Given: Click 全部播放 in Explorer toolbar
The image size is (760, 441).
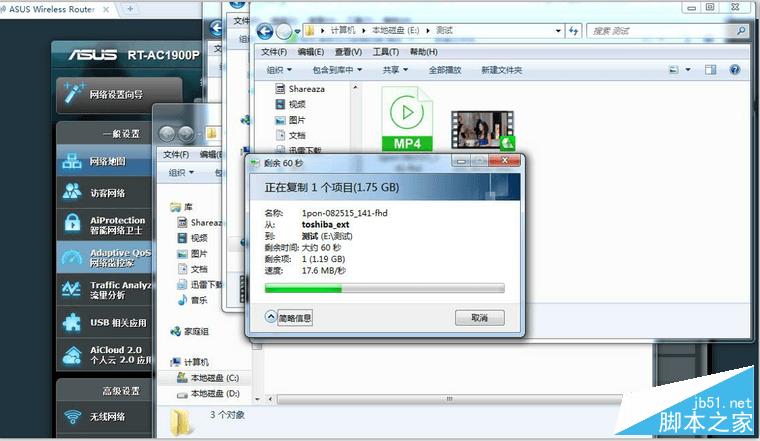Looking at the screenshot, I should pos(444,70).
